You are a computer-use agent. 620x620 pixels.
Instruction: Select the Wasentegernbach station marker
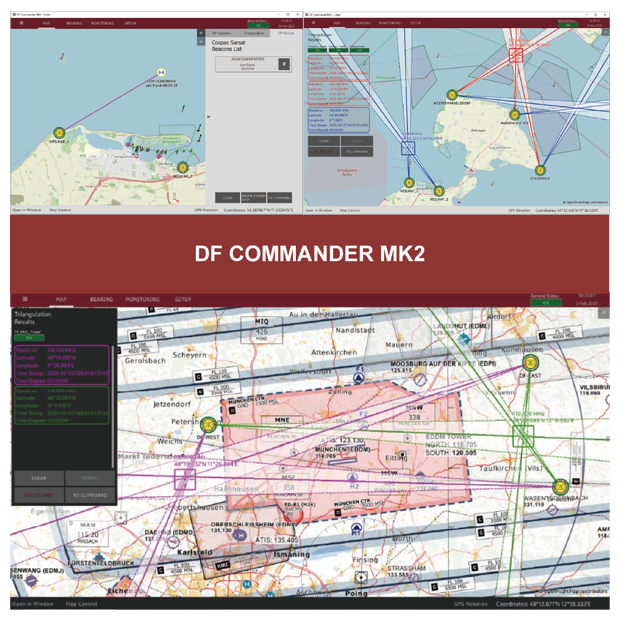pos(560,487)
